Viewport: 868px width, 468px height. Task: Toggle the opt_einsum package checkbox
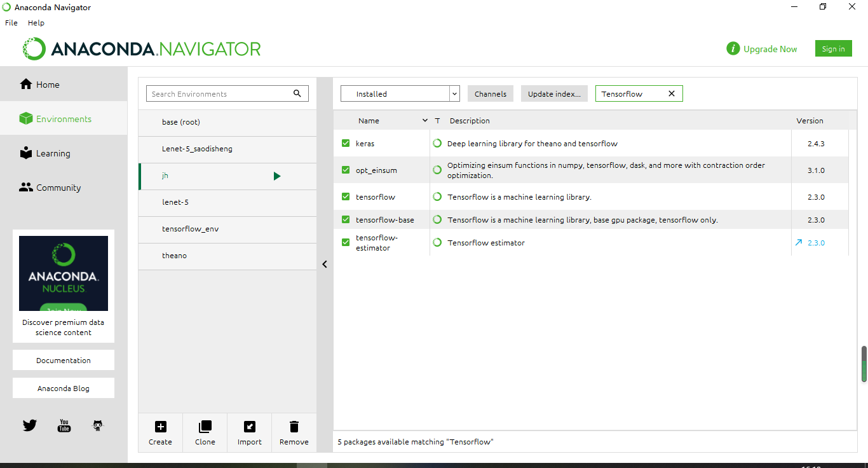[x=346, y=170]
